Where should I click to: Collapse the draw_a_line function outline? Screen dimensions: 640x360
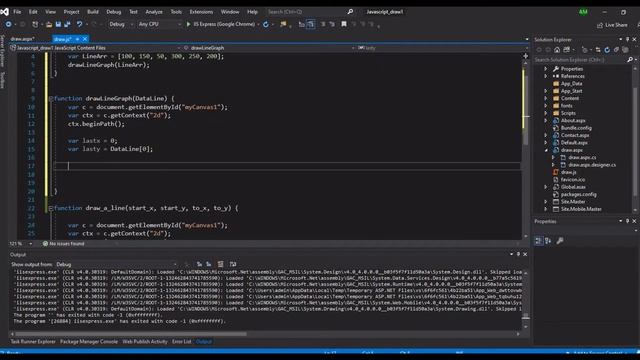[x=51, y=208]
